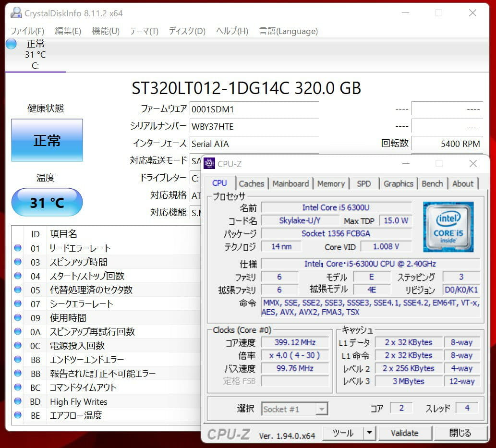Click the 正常 health status button
Screen dimensions: 496x448
[47, 140]
